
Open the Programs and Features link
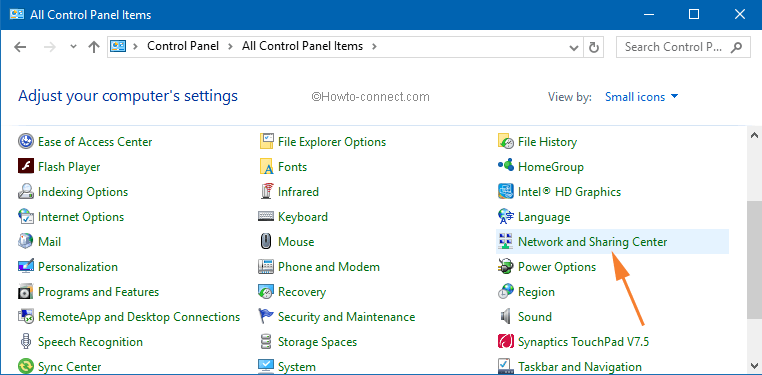pyautogui.click(x=98, y=292)
